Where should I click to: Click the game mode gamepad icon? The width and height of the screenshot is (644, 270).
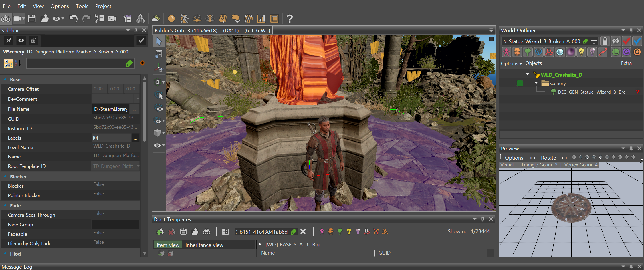click(6, 19)
